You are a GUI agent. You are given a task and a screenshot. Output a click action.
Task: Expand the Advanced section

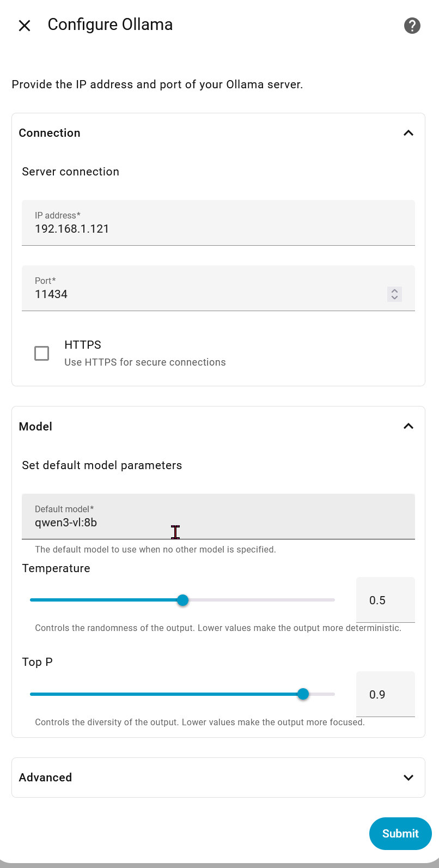408,778
